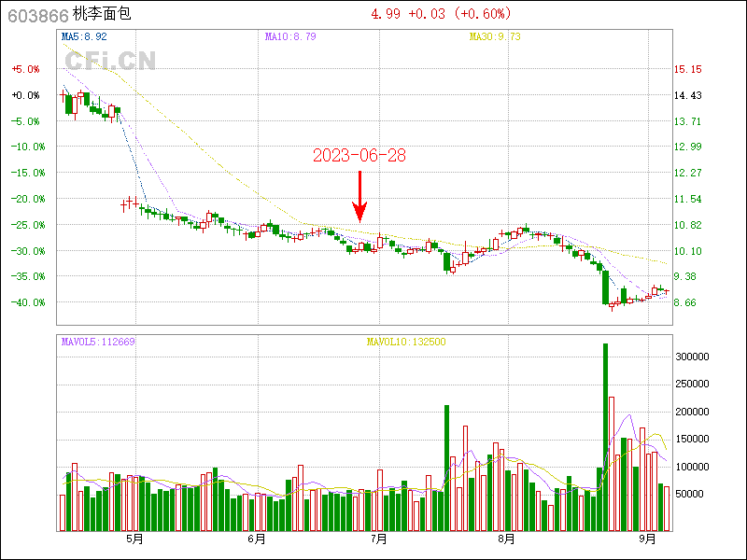Click the 10.82 price axis label

pyautogui.click(x=687, y=225)
